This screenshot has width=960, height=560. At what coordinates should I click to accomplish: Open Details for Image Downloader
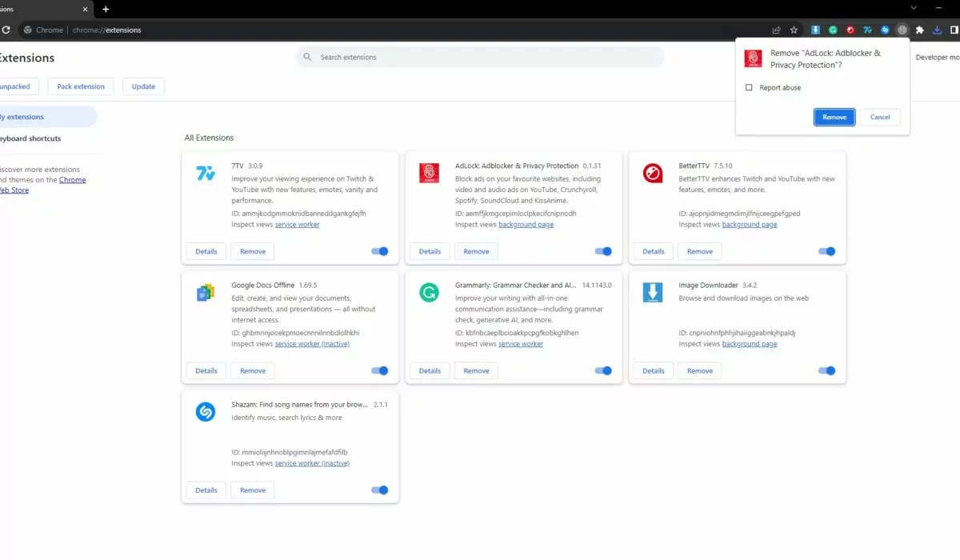point(654,370)
